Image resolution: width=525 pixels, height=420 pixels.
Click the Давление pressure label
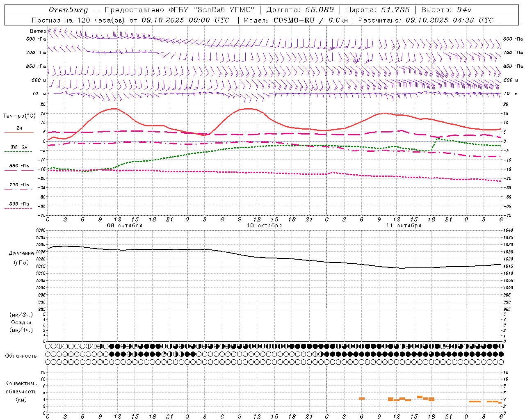[21, 253]
